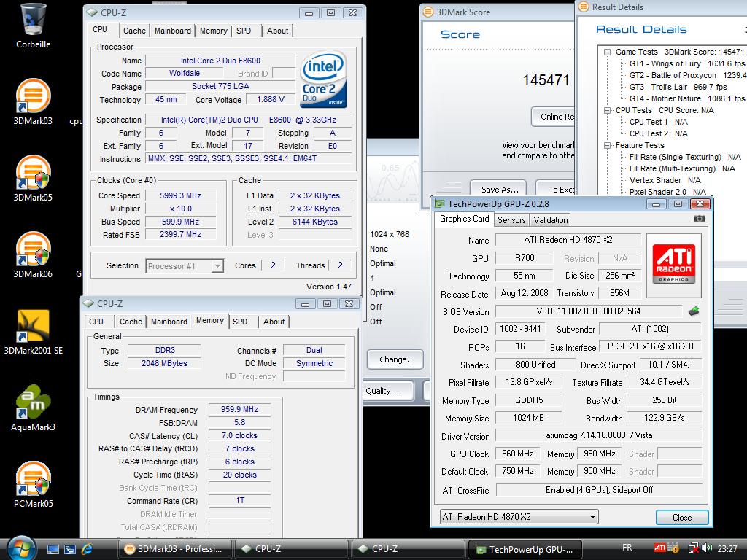Click the volume speaker tray icon
Image resolution: width=747 pixels, height=560 pixels.
click(x=707, y=548)
